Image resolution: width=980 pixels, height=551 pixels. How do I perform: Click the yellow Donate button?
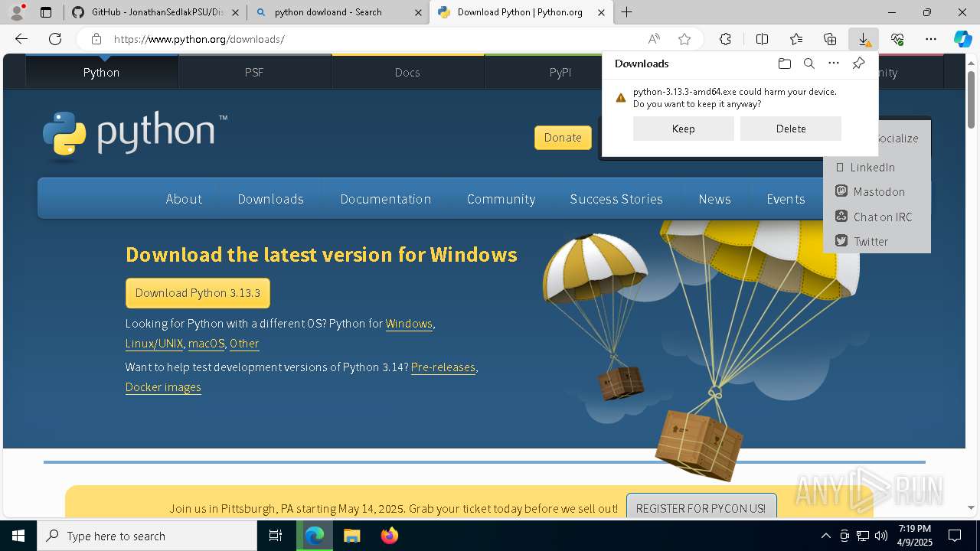pyautogui.click(x=563, y=138)
